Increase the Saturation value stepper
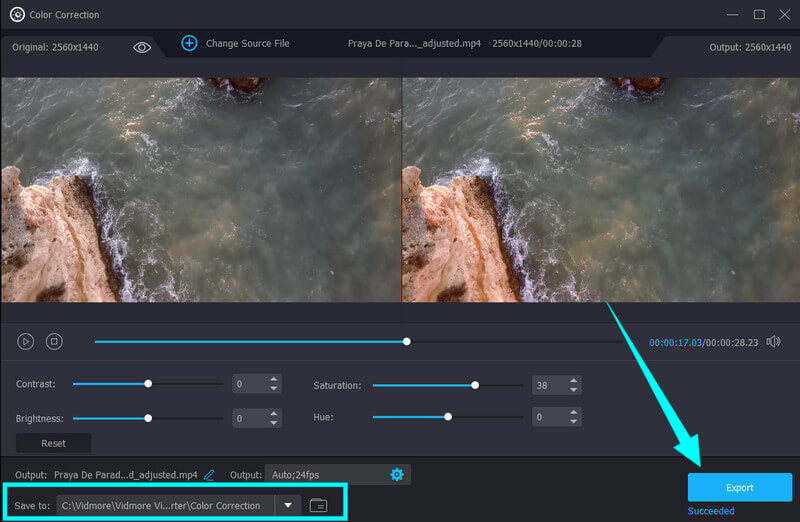Screen dimensions: 800x522 pos(574,380)
